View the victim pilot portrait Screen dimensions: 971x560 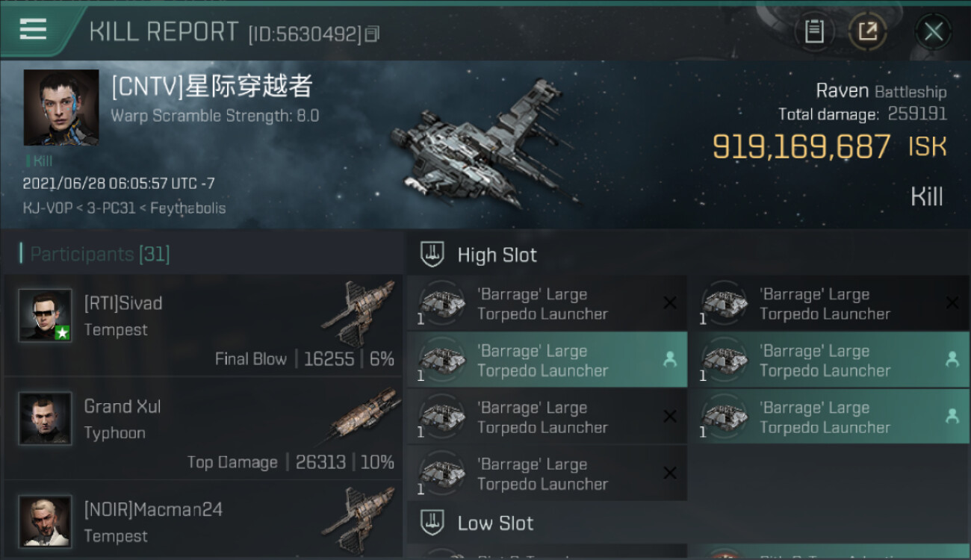[61, 108]
